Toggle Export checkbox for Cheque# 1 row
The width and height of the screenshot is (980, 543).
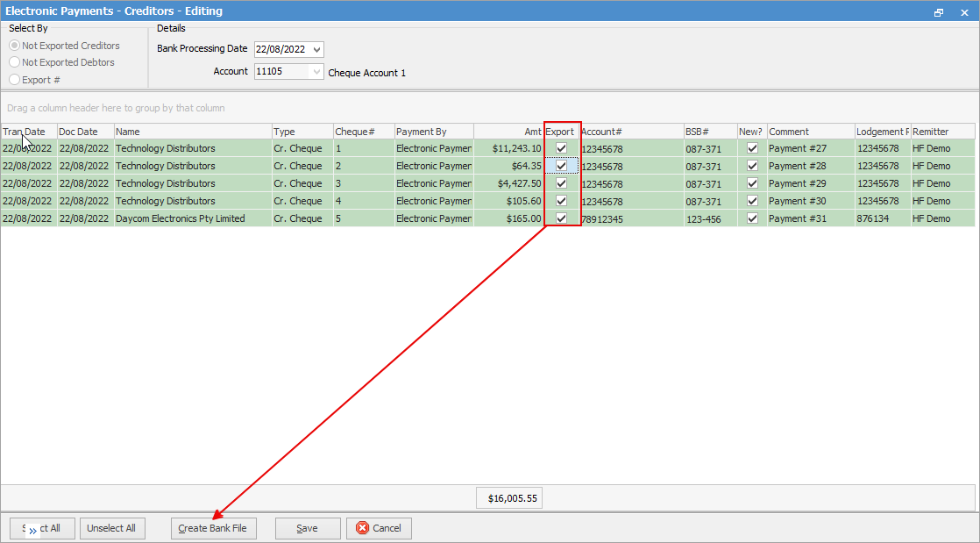click(x=561, y=148)
